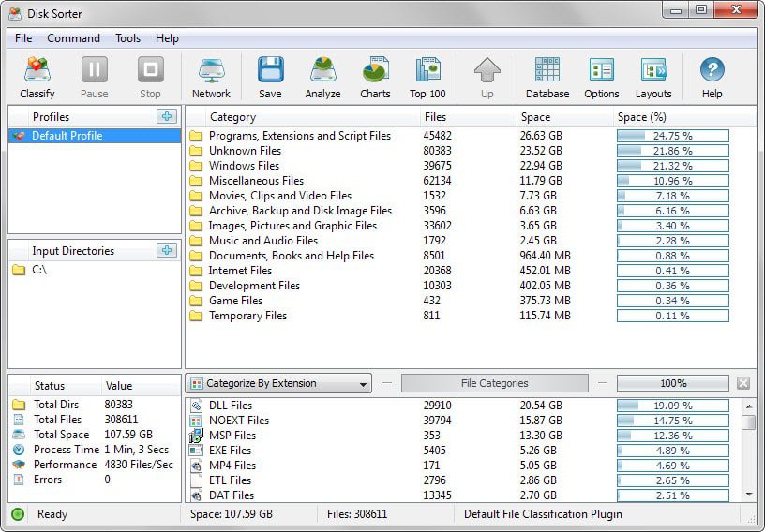Click the MSP Files row icon
The width and height of the screenshot is (765, 532).
point(196,435)
